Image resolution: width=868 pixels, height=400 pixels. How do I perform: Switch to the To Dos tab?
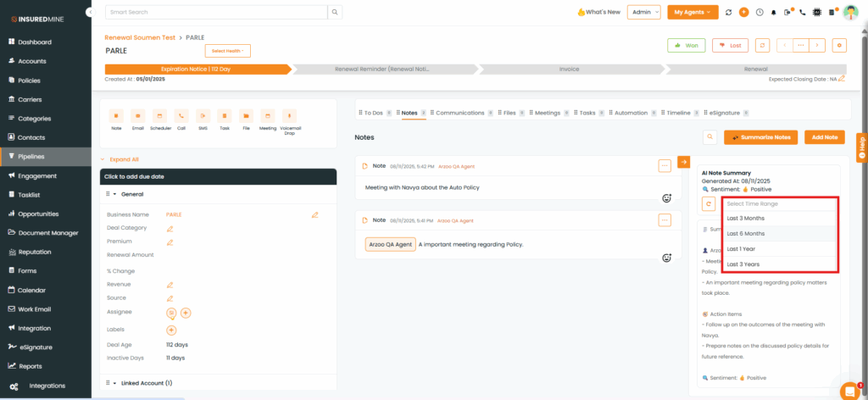pyautogui.click(x=373, y=113)
